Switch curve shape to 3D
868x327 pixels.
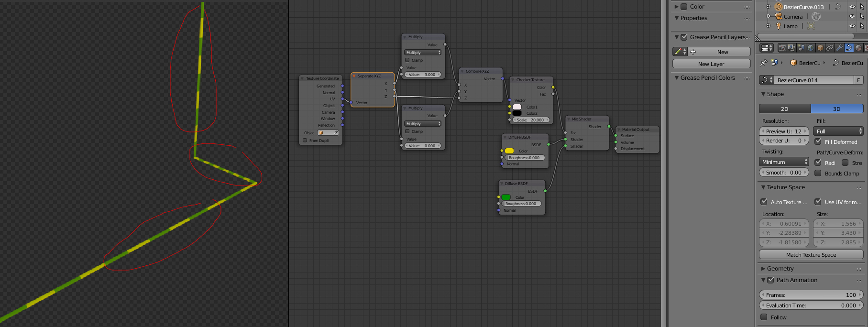pyautogui.click(x=837, y=109)
